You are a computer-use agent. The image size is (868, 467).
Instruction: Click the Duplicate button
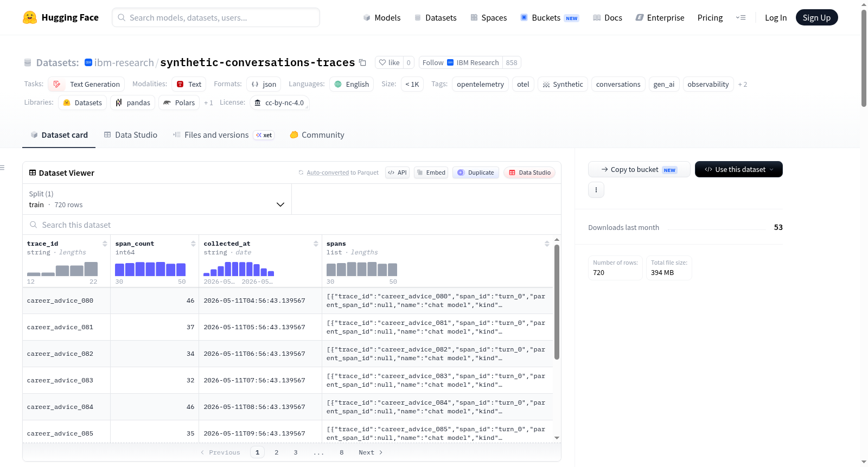475,172
